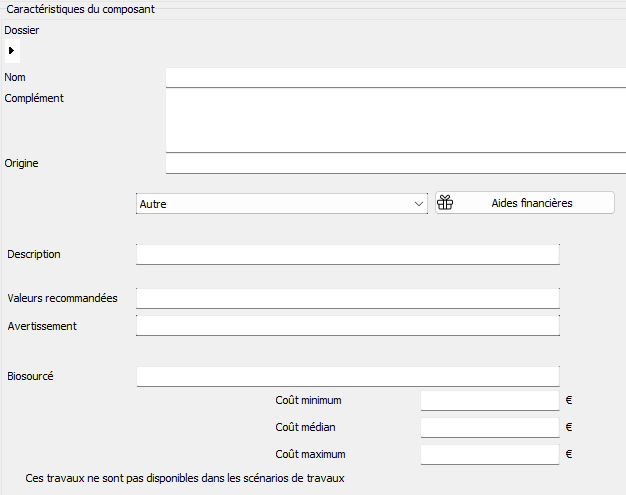Select the Autre combo box

point(282,204)
